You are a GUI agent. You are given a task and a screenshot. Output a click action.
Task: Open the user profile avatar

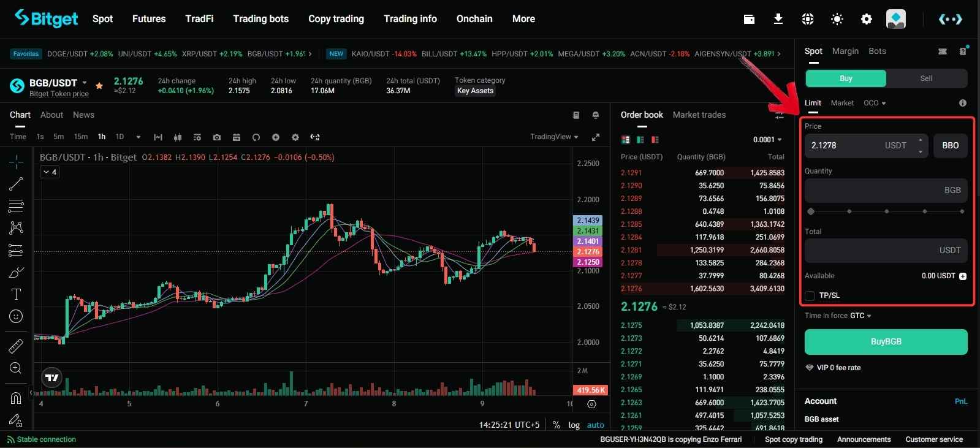(896, 19)
